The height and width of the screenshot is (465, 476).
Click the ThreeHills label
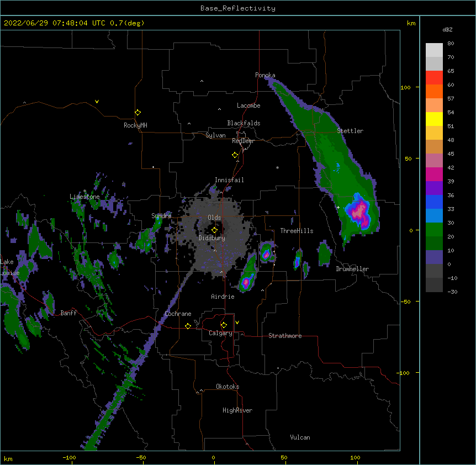pos(297,231)
